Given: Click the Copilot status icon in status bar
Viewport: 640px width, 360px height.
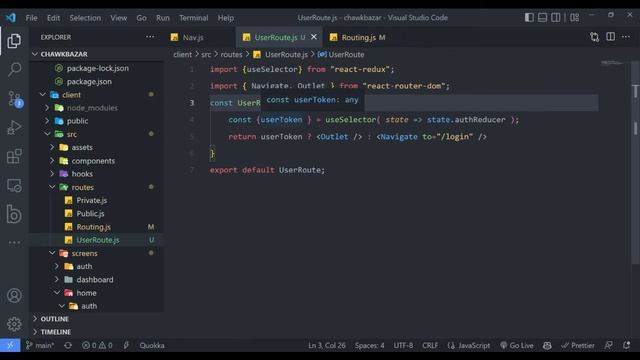Looking at the screenshot, I should [x=547, y=345].
